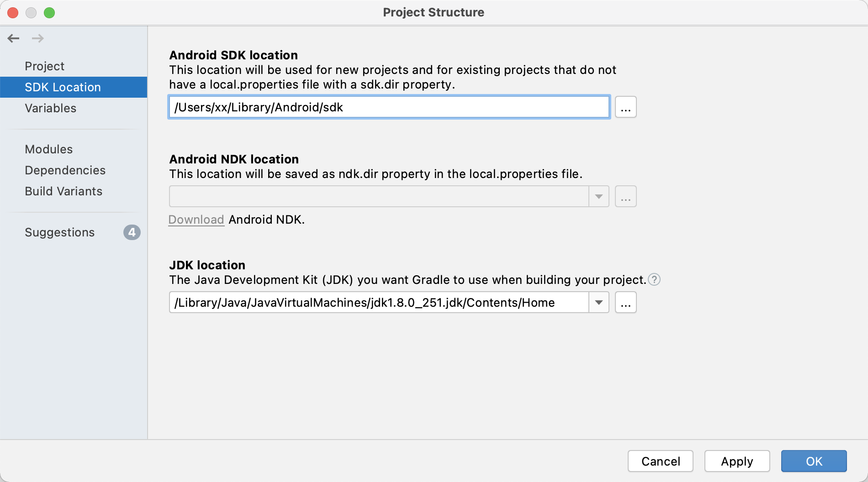Close the Project Structure window
The width and height of the screenshot is (868, 482).
coord(13,13)
